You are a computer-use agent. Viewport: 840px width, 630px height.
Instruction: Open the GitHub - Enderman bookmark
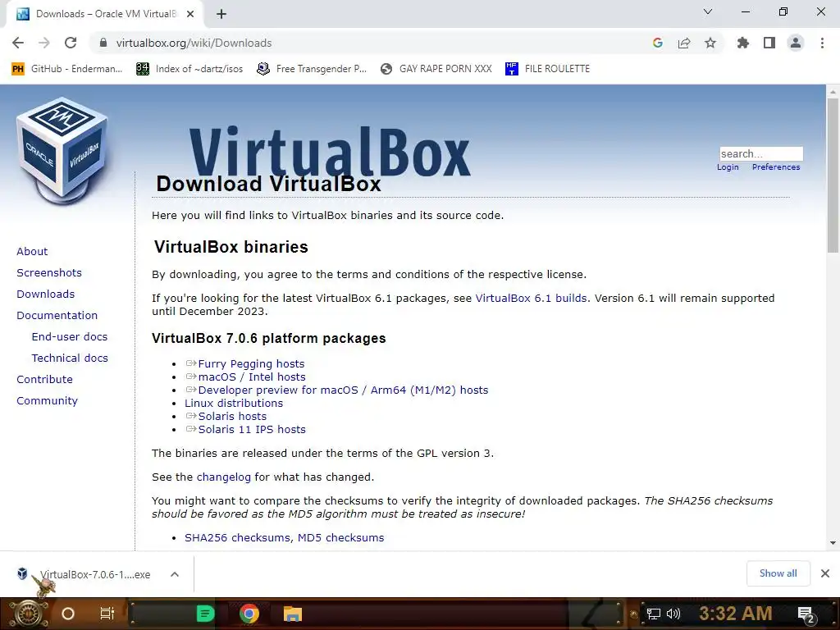(x=67, y=69)
